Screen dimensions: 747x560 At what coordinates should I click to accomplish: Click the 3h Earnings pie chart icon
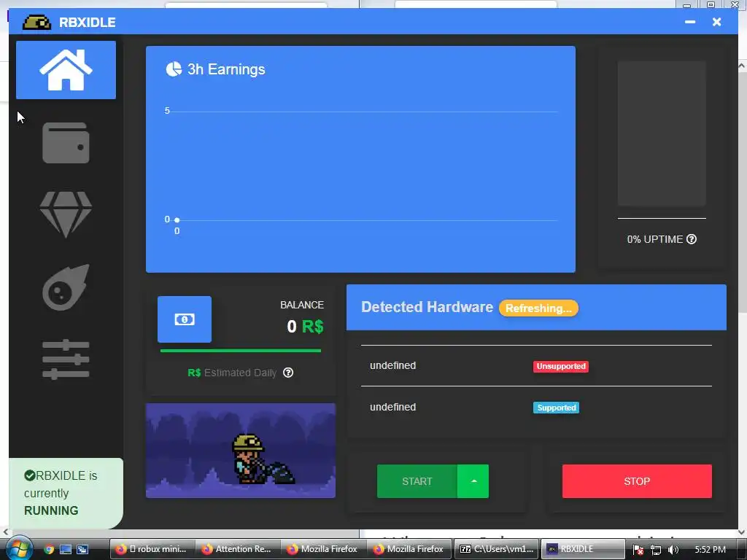tap(174, 69)
